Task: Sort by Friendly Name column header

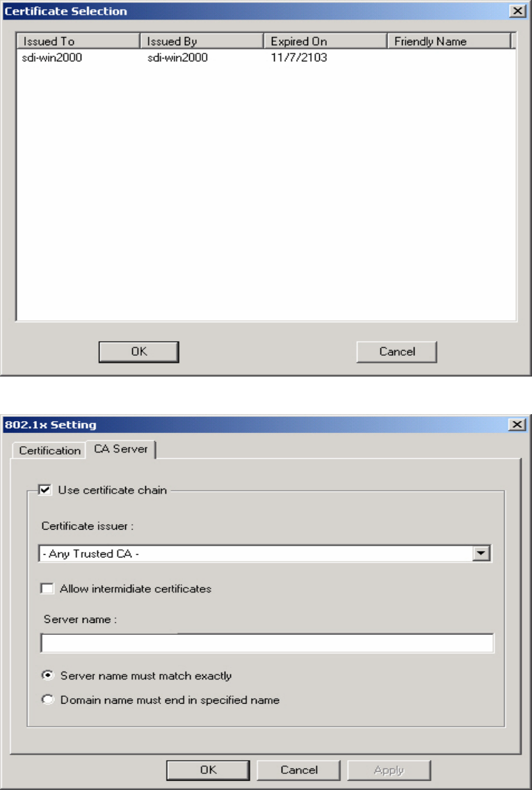Action: tap(449, 41)
